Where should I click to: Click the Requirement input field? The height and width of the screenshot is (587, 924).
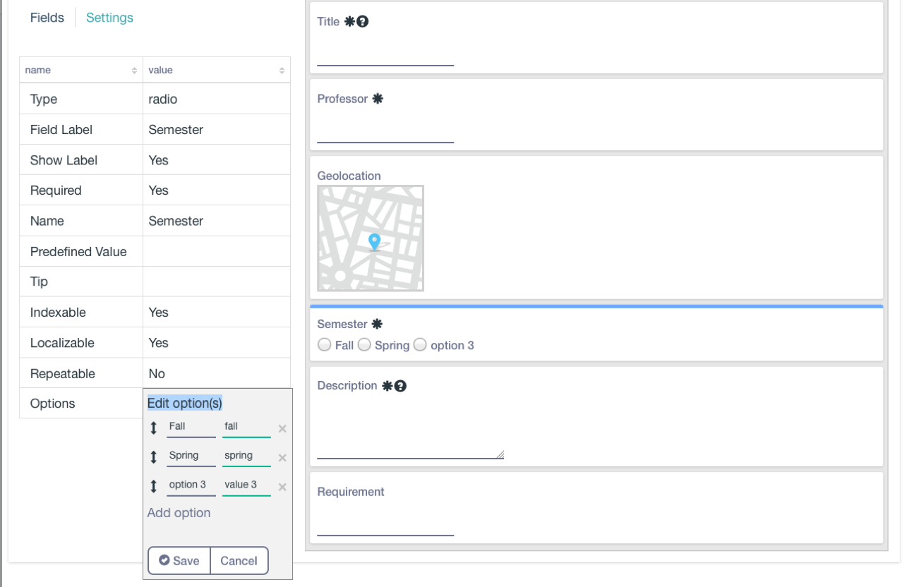coord(385,523)
